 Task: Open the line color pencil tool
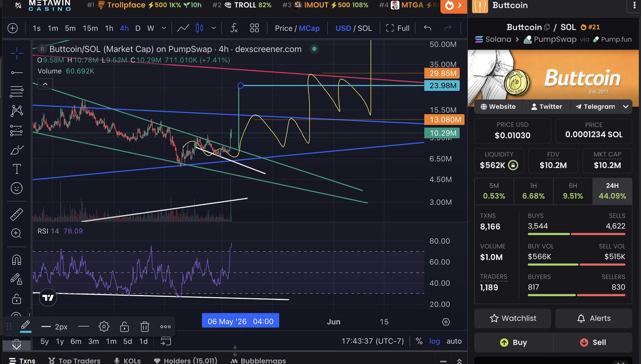(25, 326)
